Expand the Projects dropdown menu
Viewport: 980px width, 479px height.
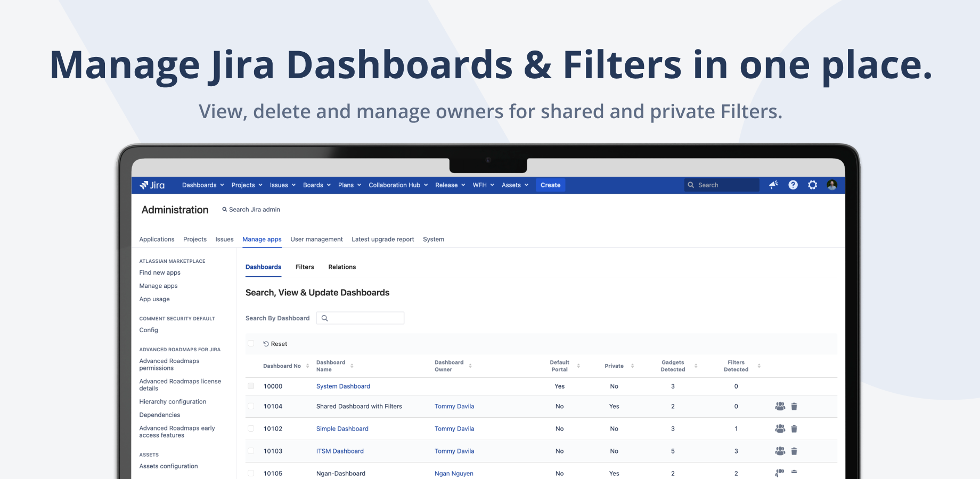coord(247,185)
